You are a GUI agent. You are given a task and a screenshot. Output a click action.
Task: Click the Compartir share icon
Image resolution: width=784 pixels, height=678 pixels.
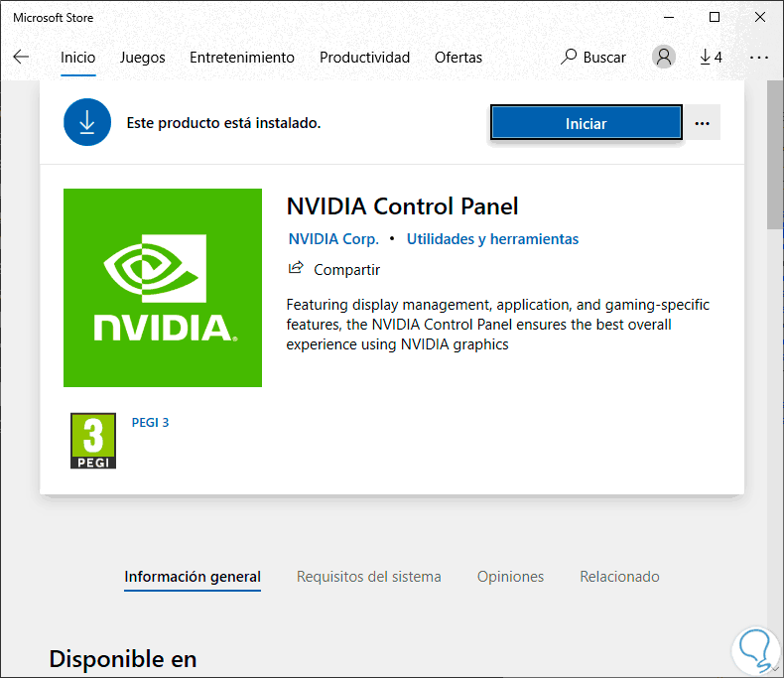click(x=296, y=268)
